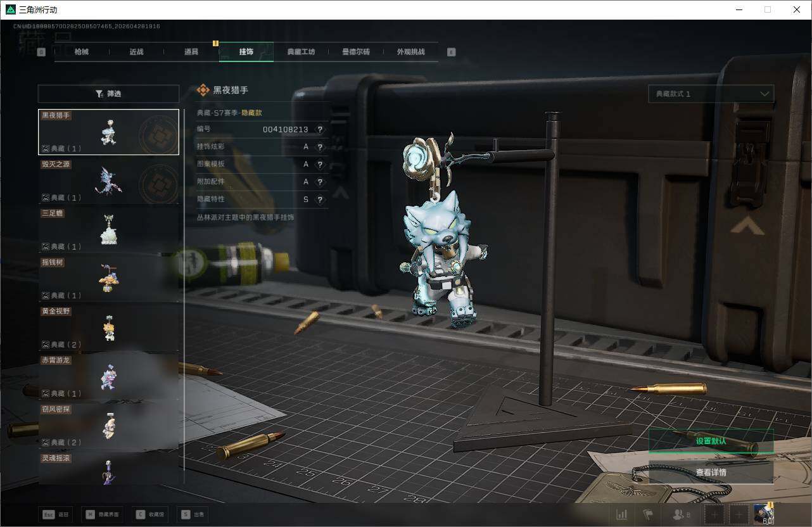Screen dimensions: 812x527
Task: Open the 典藏工坊 tab
Action: [x=301, y=52]
